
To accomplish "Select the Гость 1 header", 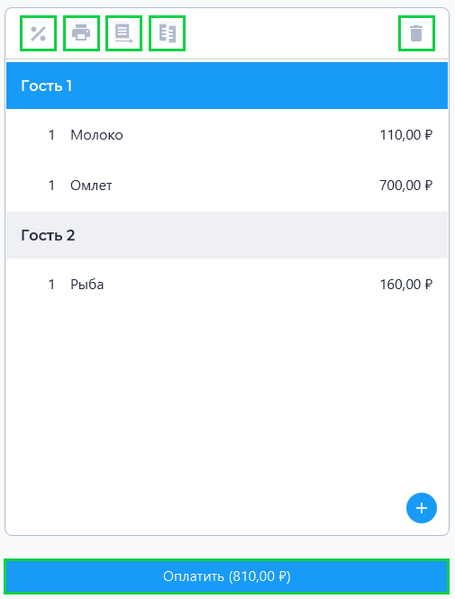I will [x=227, y=86].
